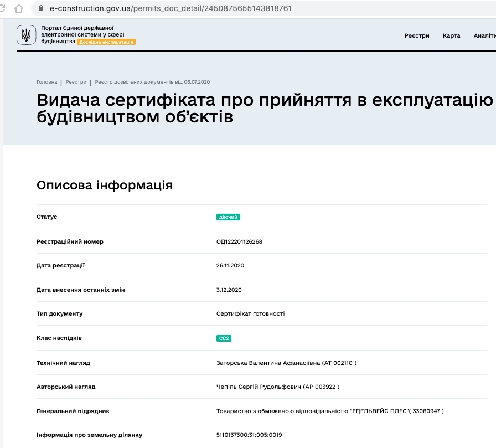Image resolution: width=496 pixels, height=448 pixels.
Task: Click the Технічний нагляд label
Action: 63,363
